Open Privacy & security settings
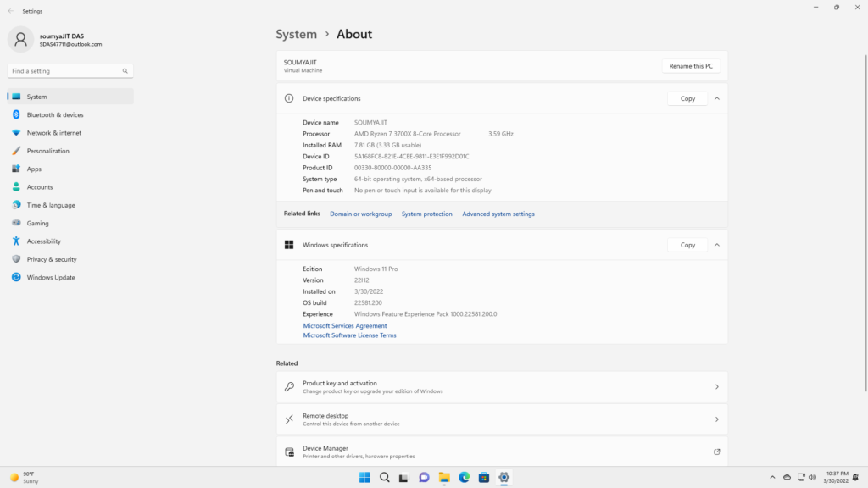This screenshot has width=868, height=488. pos(70,259)
